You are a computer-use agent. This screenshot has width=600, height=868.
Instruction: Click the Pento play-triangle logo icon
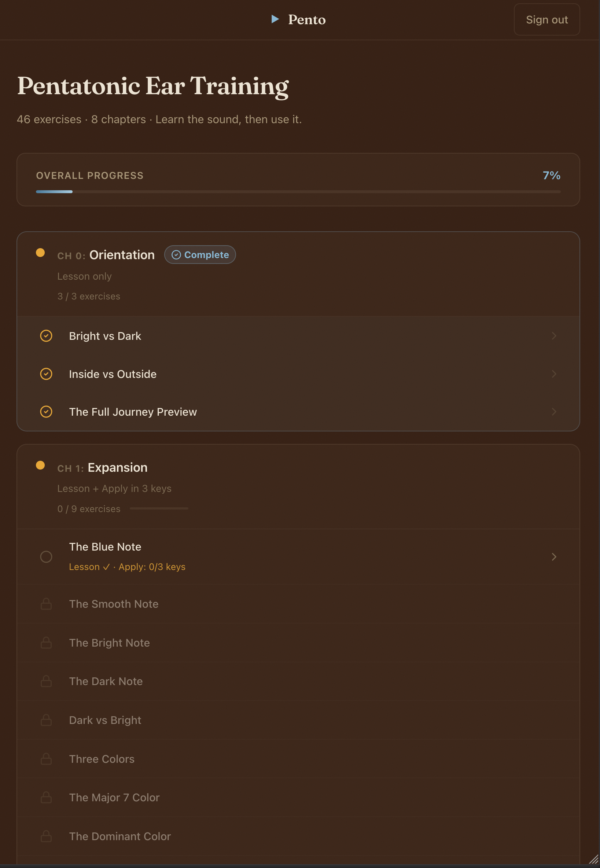[275, 19]
